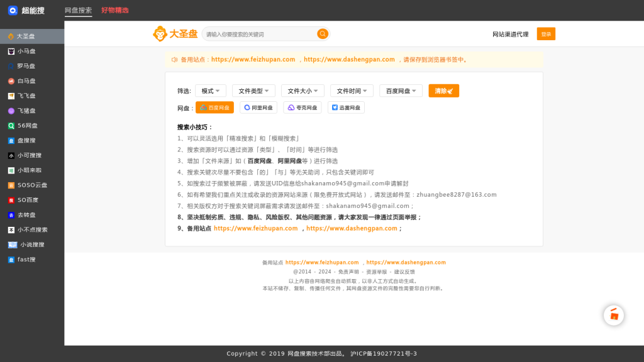644x362 pixels.
Task: Open the 建议反馈 footer link
Action: point(404,271)
